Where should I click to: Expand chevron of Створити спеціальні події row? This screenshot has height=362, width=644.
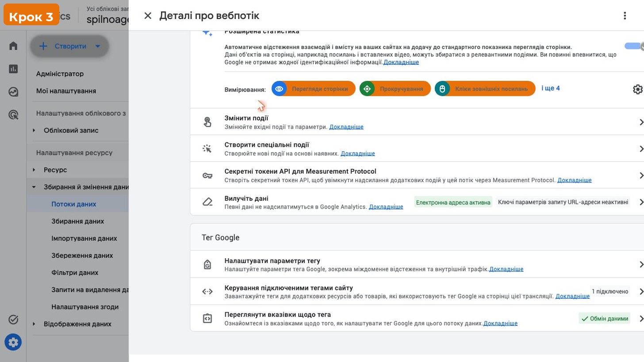pyautogui.click(x=641, y=149)
